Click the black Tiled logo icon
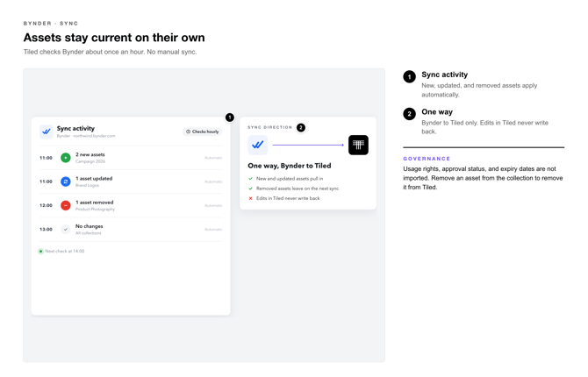Viewport: 588px width, 377px height. [358, 145]
